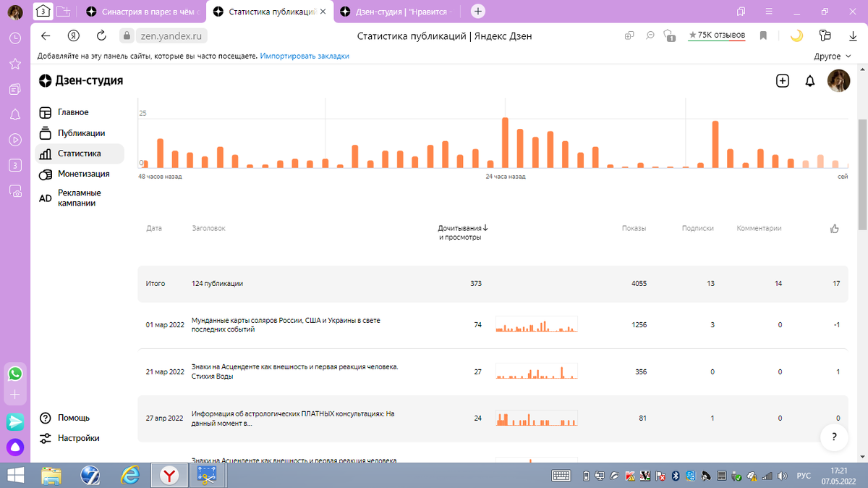The width and height of the screenshot is (868, 488).
Task: Close the 'Статистика публикаций' tab
Action: coord(322,12)
